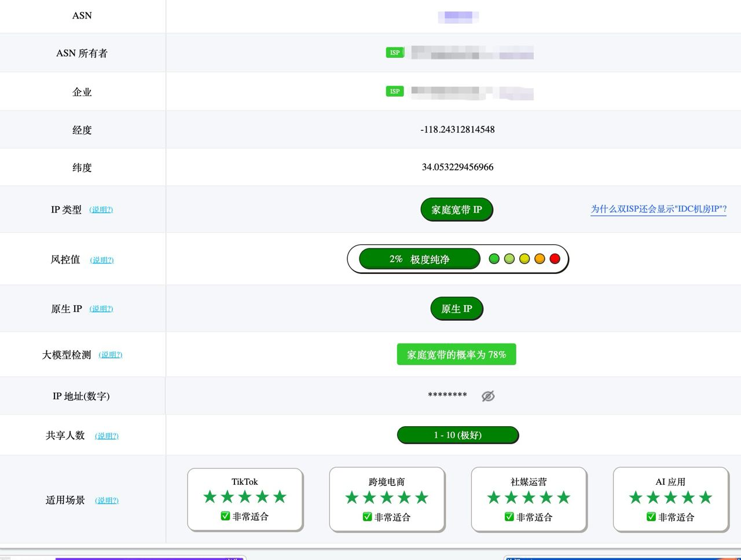Click the green 原生 IP badge button
The height and width of the screenshot is (560, 741).
point(457,309)
